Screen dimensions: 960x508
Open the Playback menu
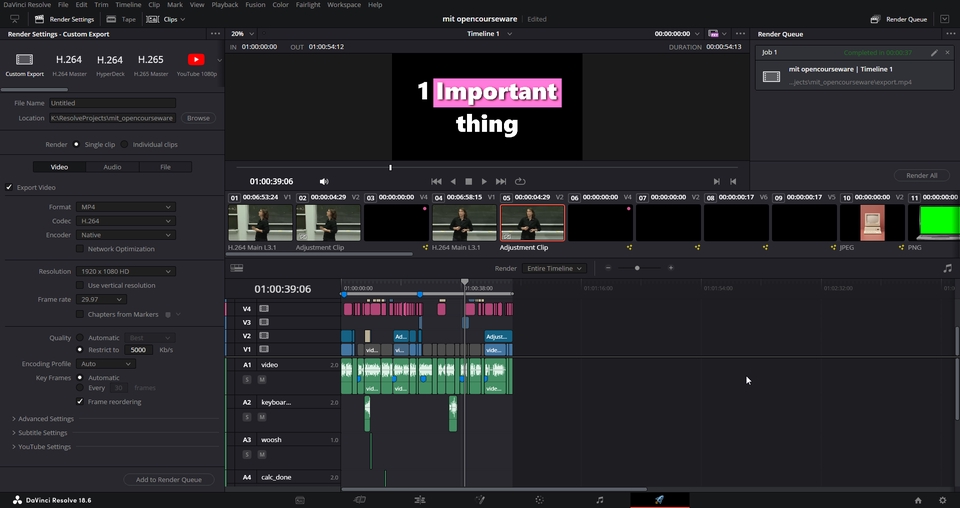(225, 4)
